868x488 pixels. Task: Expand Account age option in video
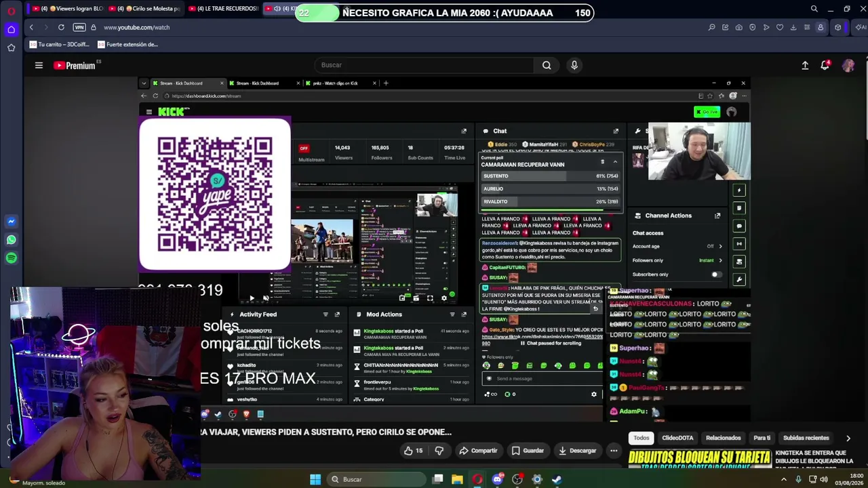pyautogui.click(x=720, y=246)
